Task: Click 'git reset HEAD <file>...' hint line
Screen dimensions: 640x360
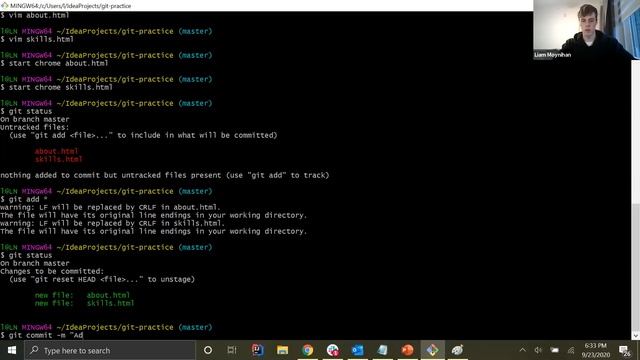Action: tap(102, 279)
